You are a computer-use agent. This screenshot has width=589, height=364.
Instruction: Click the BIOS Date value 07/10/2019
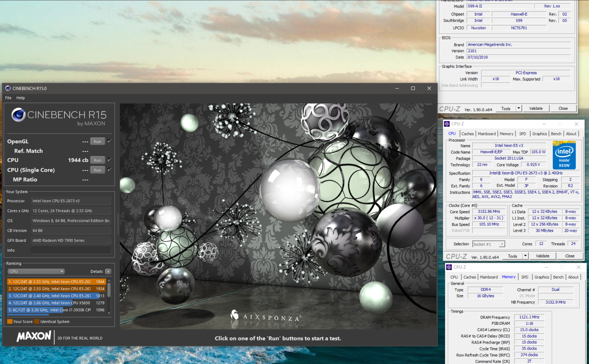(x=519, y=57)
